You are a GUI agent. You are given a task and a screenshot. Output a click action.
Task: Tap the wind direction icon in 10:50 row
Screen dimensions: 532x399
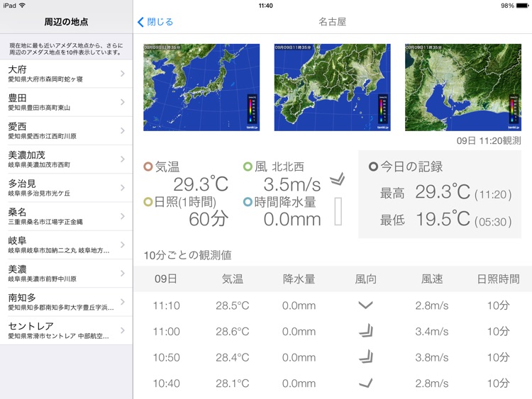tap(366, 356)
